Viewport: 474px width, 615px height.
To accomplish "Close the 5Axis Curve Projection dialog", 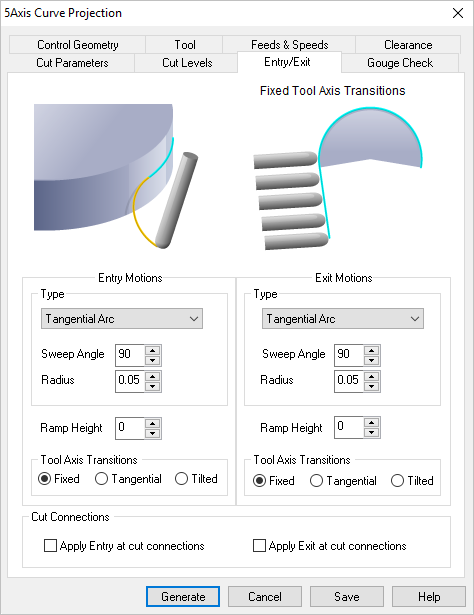I will 458,13.
